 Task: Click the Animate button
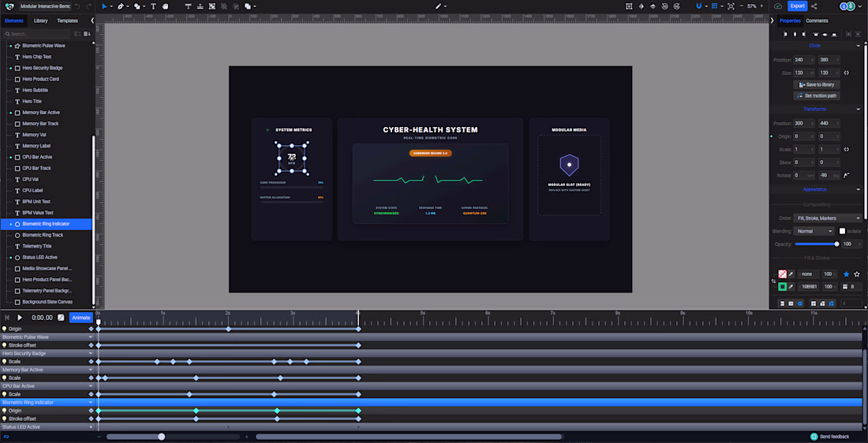coord(80,318)
